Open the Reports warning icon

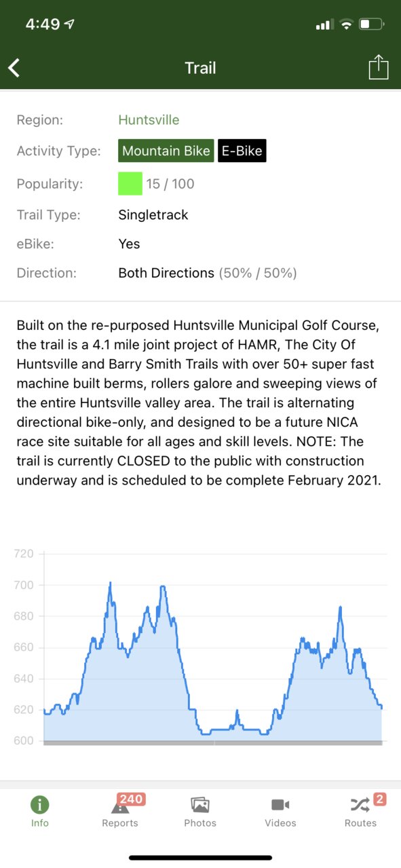coord(120,806)
